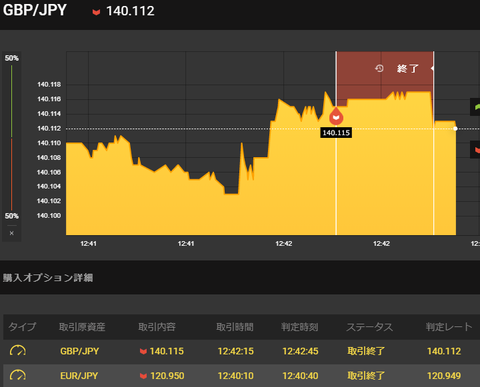480x387 pixels.
Task: Click judgment rate 140.112 in table
Action: coord(444,351)
